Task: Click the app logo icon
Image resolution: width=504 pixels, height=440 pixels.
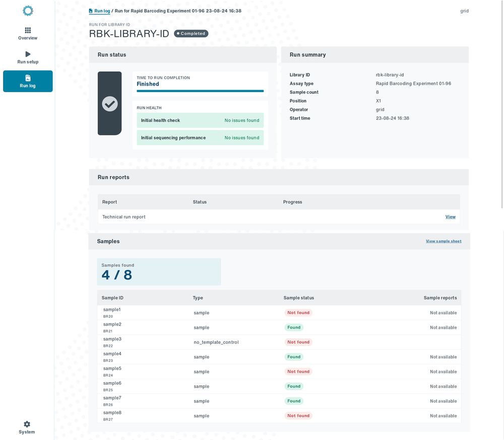Action: point(28,11)
